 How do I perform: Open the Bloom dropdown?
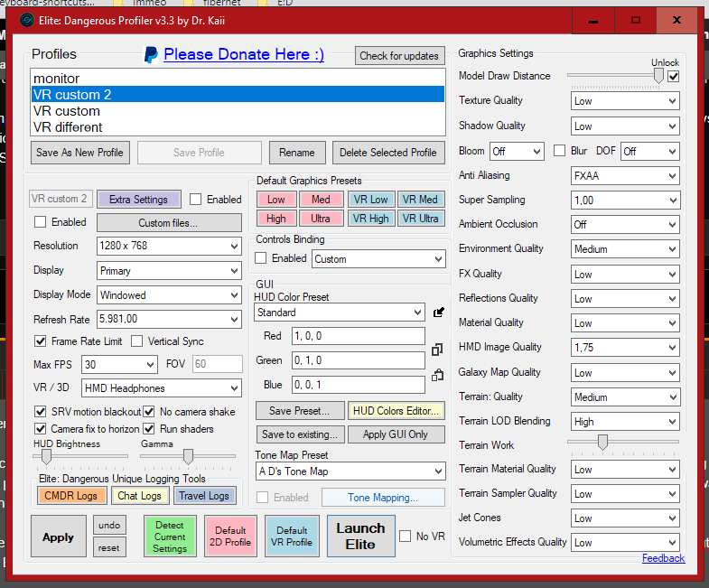click(517, 151)
